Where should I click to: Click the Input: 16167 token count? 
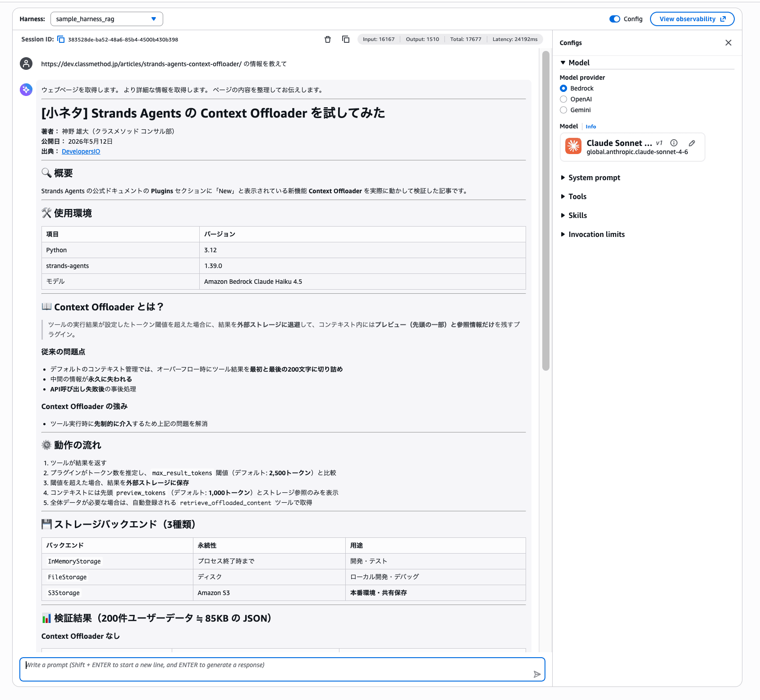[x=379, y=39]
